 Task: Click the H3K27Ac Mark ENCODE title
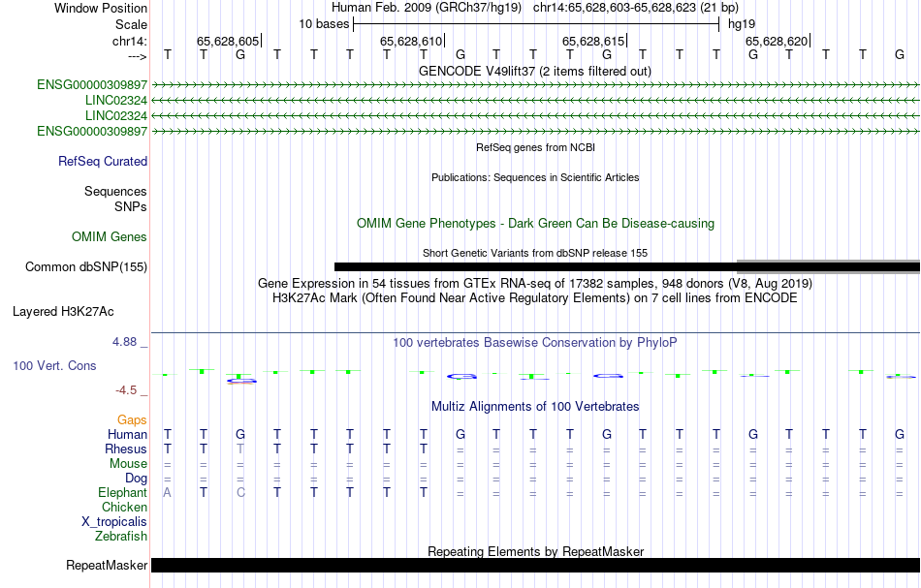click(535, 298)
